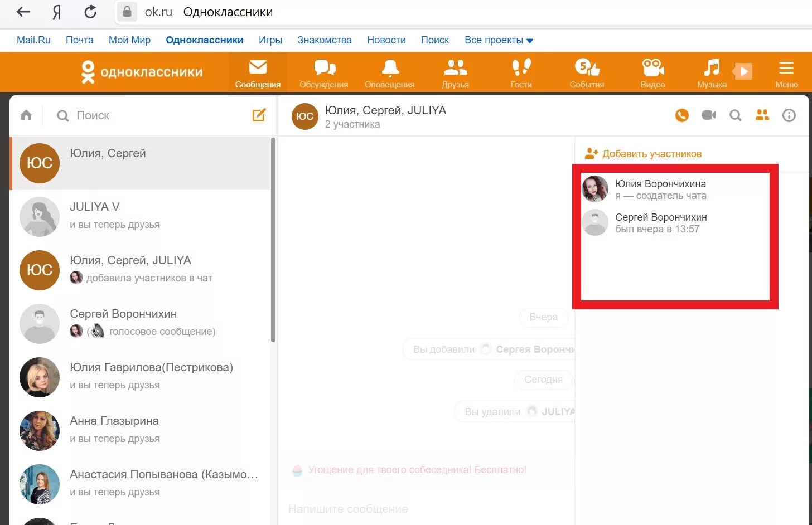The image size is (812, 525).
Task: Open the Обсуждения tab
Action: tap(324, 72)
